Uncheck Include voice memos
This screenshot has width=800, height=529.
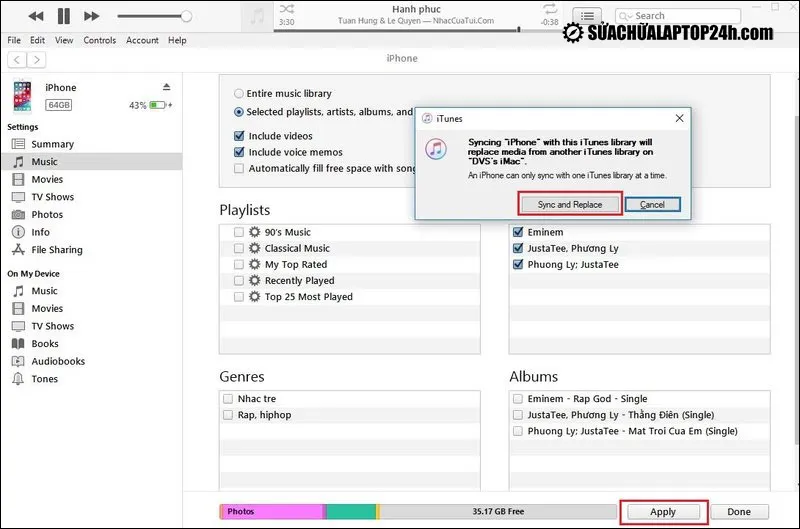(x=239, y=152)
